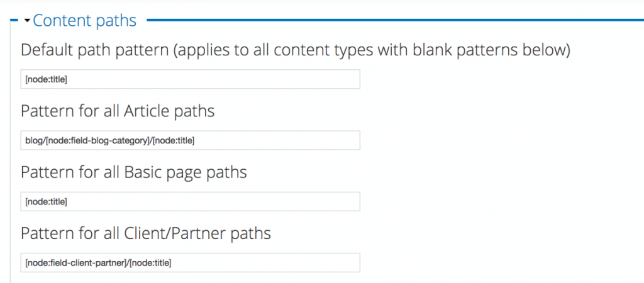Click the Default path pattern label text
This screenshot has height=283, width=644.
296,50
